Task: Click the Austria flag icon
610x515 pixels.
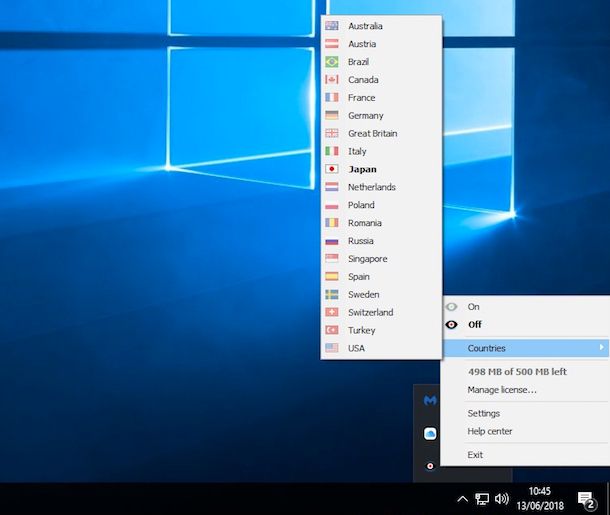Action: coord(332,44)
